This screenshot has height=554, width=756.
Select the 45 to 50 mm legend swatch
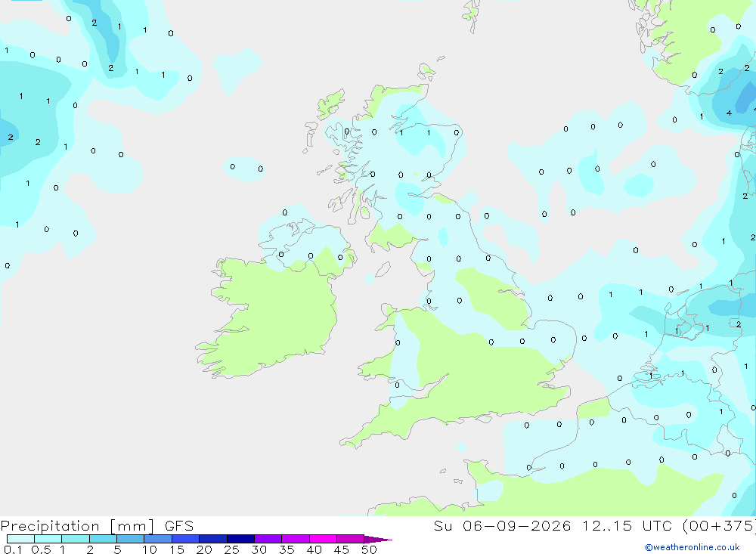(351, 539)
